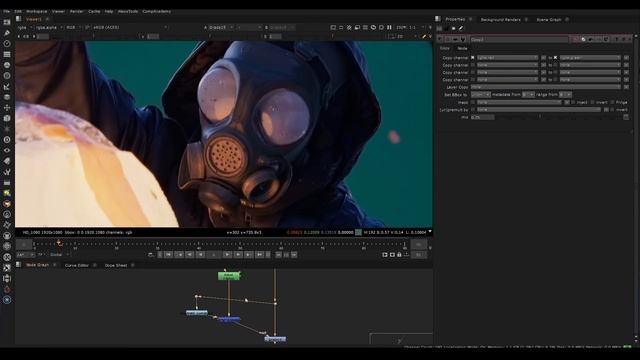The image size is (640, 360).
Task: Toggle the inject checkbox
Action: (x=573, y=102)
